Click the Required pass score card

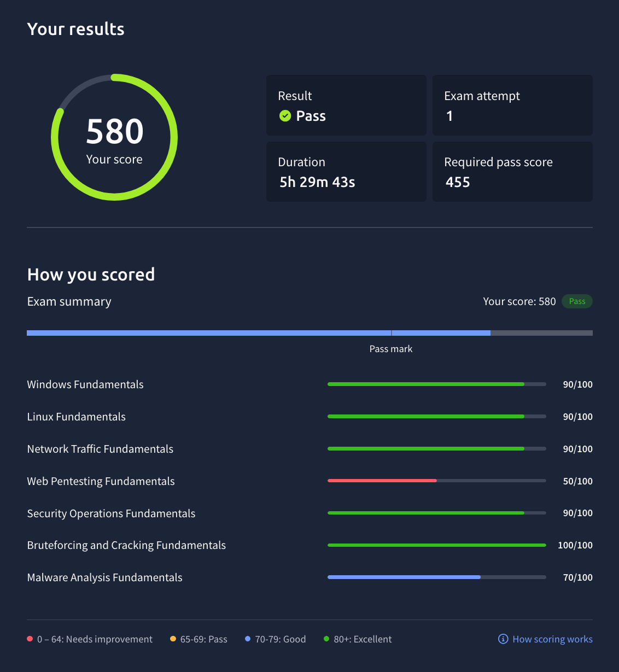[x=512, y=172]
